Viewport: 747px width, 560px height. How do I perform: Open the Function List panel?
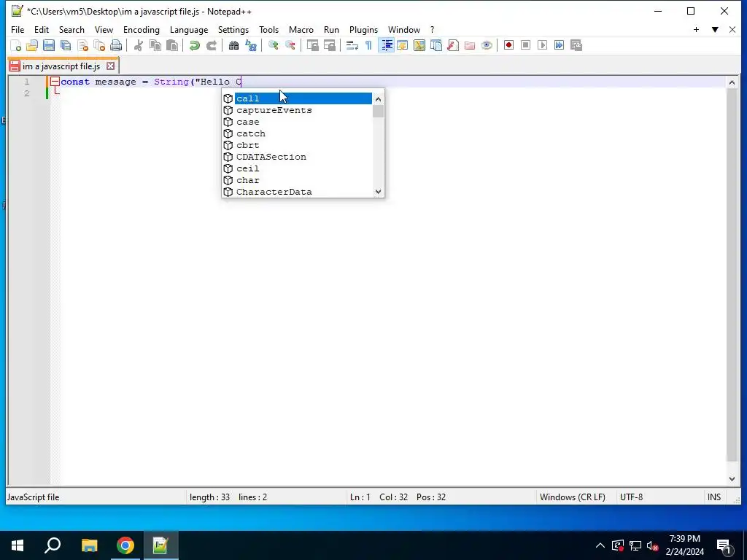tap(452, 45)
